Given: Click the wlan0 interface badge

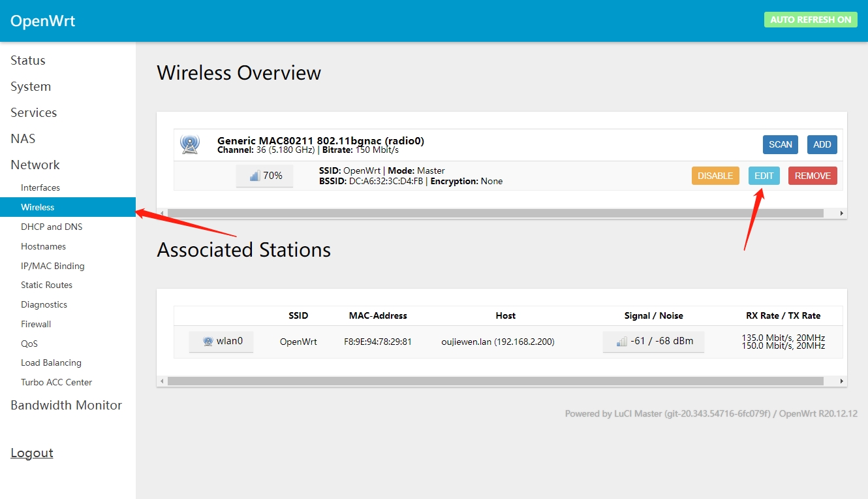Looking at the screenshot, I should [x=221, y=341].
